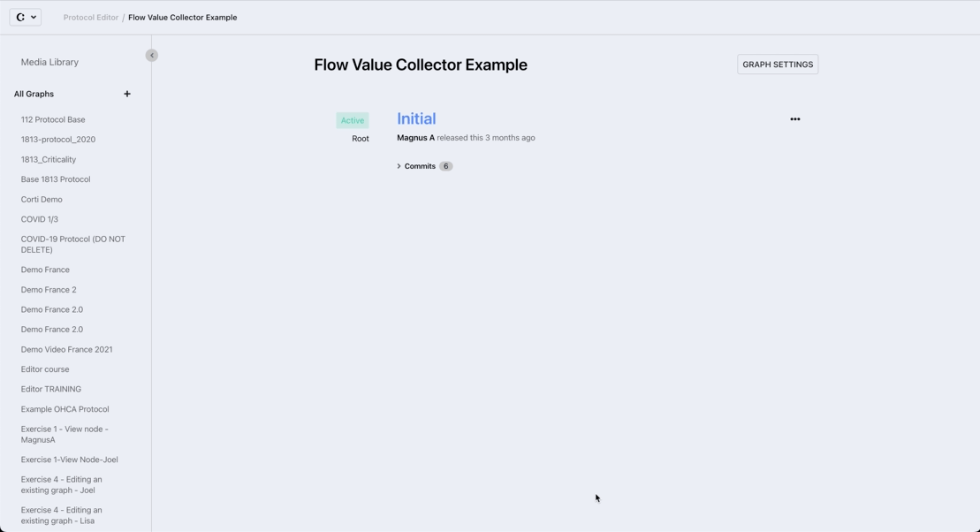Click the Graph Settings button
The height and width of the screenshot is (532, 980).
778,65
